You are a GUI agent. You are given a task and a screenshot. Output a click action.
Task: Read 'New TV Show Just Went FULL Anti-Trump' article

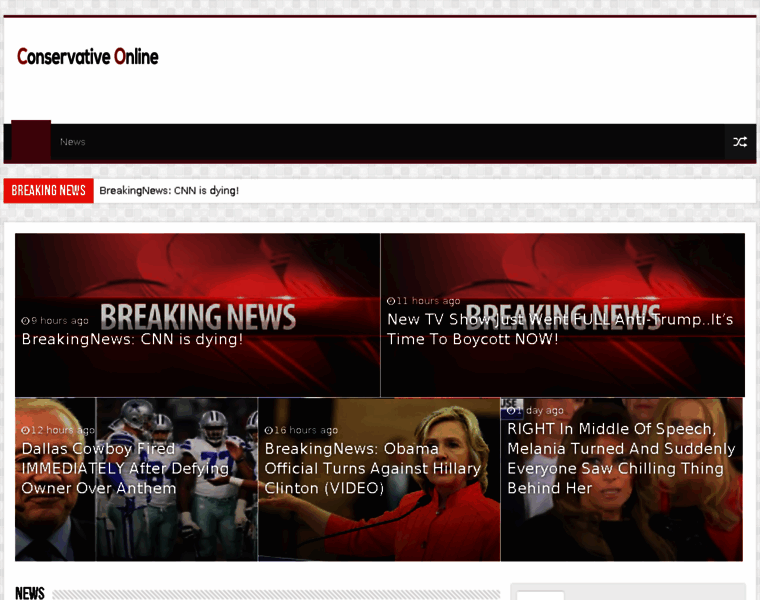pyautogui.click(x=560, y=329)
